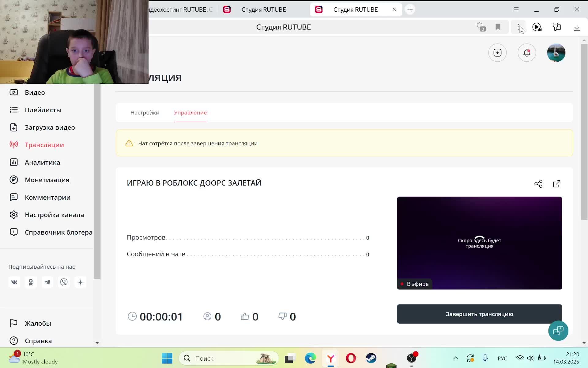
Task: Open stream in new window icon
Action: coord(556,184)
